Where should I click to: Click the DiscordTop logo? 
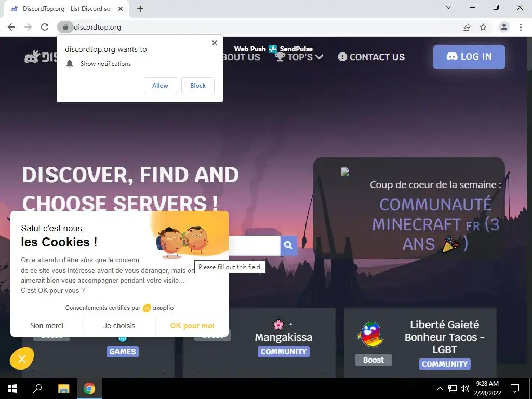click(x=40, y=57)
